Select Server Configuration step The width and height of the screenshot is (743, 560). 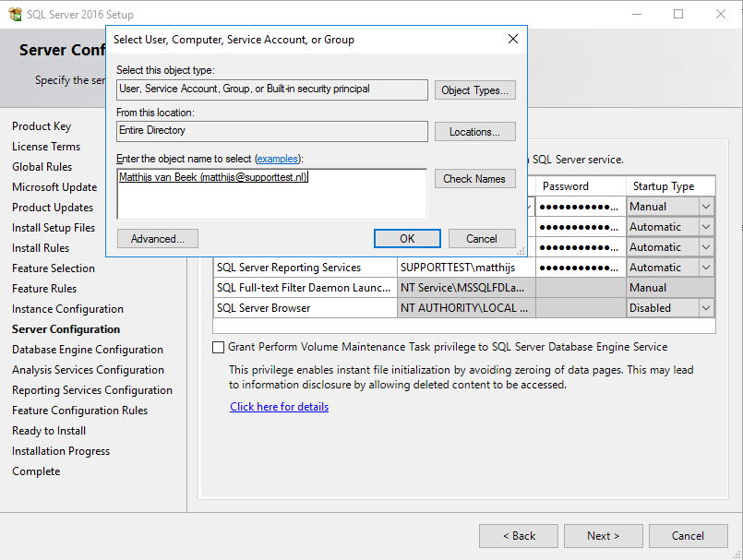(x=66, y=329)
